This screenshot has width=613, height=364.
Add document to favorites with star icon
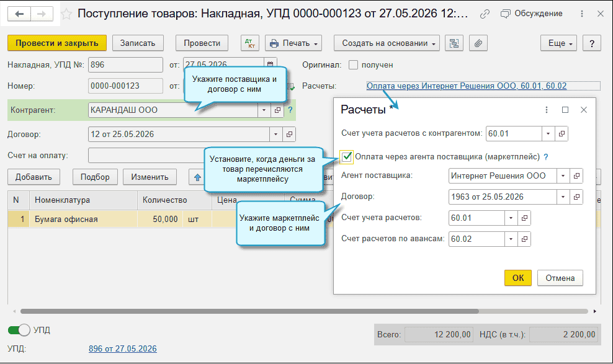click(x=66, y=14)
